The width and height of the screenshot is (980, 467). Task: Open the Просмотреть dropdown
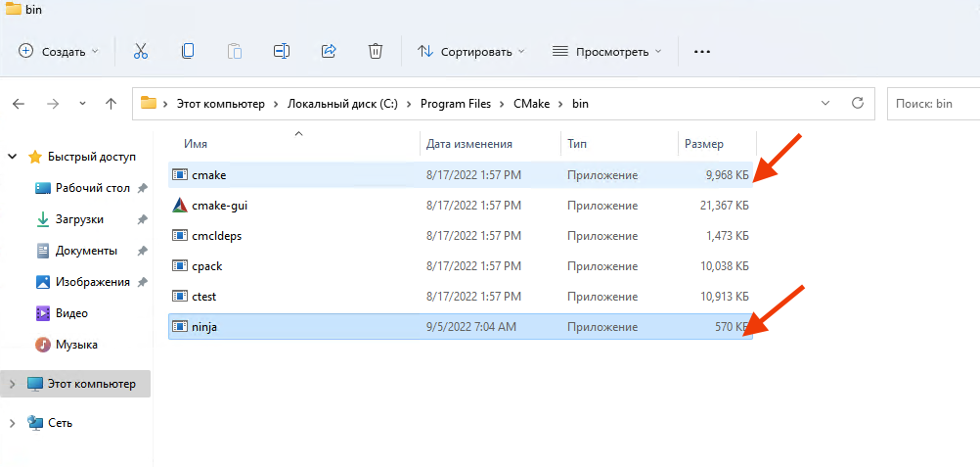pos(607,52)
